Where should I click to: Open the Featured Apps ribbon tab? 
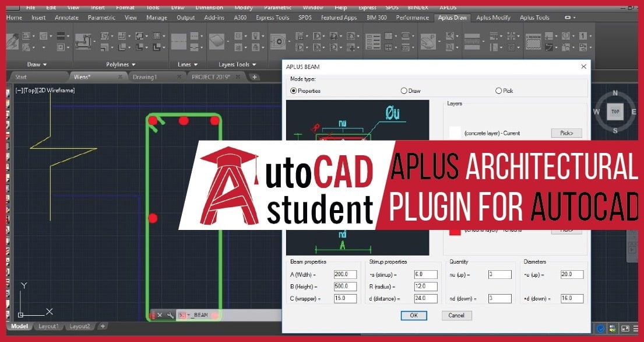339,18
